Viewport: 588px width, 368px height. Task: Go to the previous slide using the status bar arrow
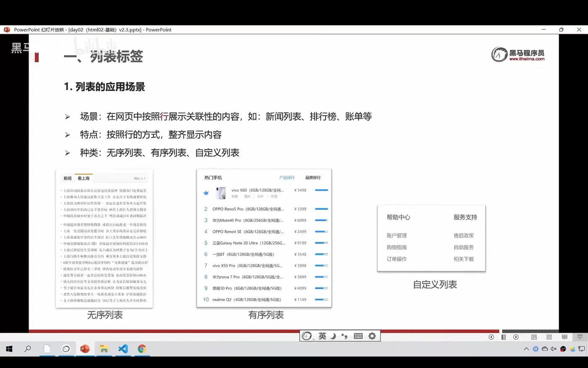coord(491,337)
